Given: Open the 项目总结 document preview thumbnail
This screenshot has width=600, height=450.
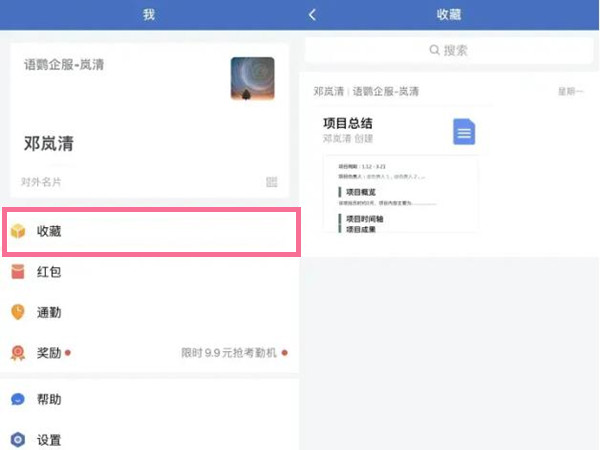Looking at the screenshot, I should click(x=401, y=194).
